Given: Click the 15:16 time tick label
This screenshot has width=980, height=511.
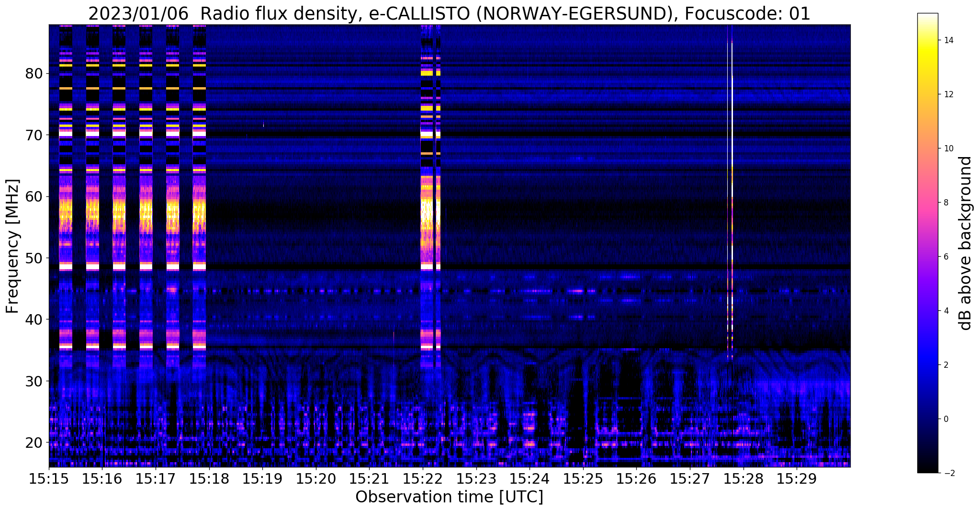Looking at the screenshot, I should click(102, 478).
